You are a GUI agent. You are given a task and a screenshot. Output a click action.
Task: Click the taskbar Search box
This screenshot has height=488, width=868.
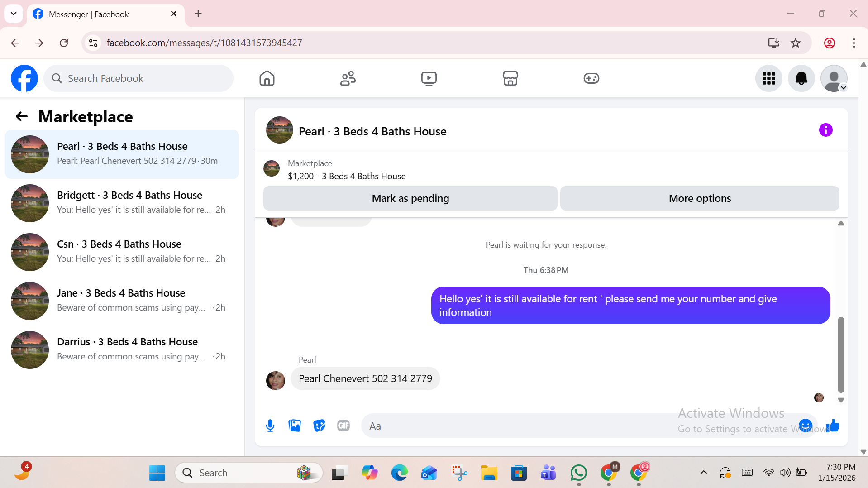(x=248, y=473)
